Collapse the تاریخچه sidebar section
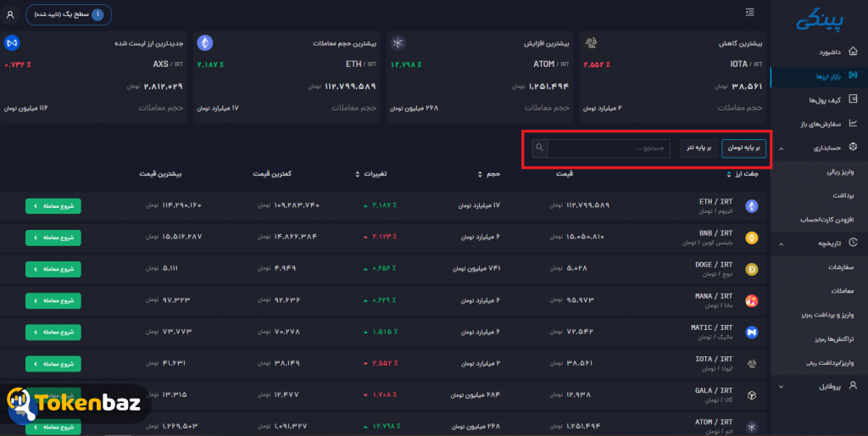 pos(781,243)
